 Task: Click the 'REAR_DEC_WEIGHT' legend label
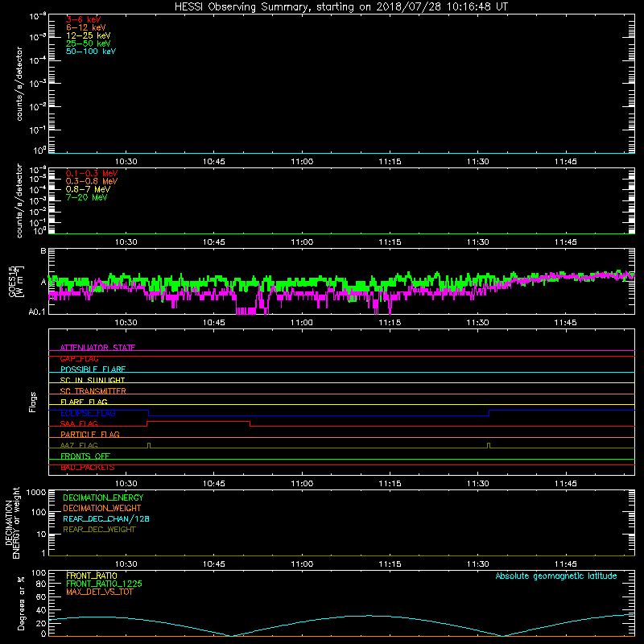[99, 530]
